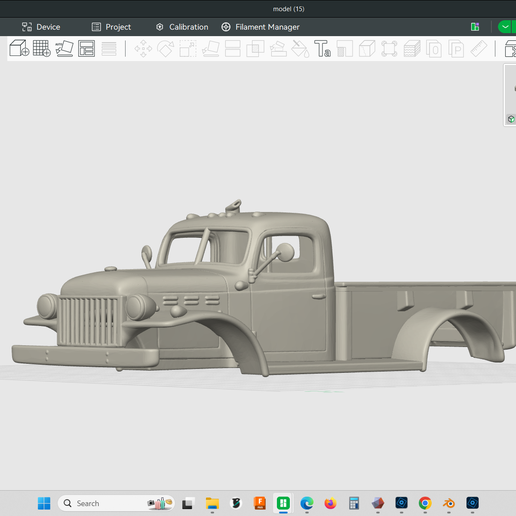Open Blender from the taskbar
This screenshot has width=516, height=516.
coord(449,503)
